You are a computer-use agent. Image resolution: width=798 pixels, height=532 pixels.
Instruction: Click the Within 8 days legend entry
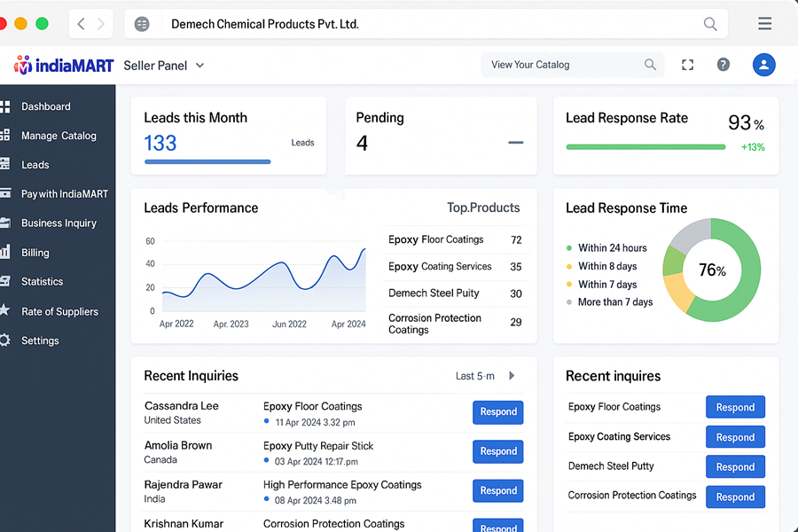601,266
